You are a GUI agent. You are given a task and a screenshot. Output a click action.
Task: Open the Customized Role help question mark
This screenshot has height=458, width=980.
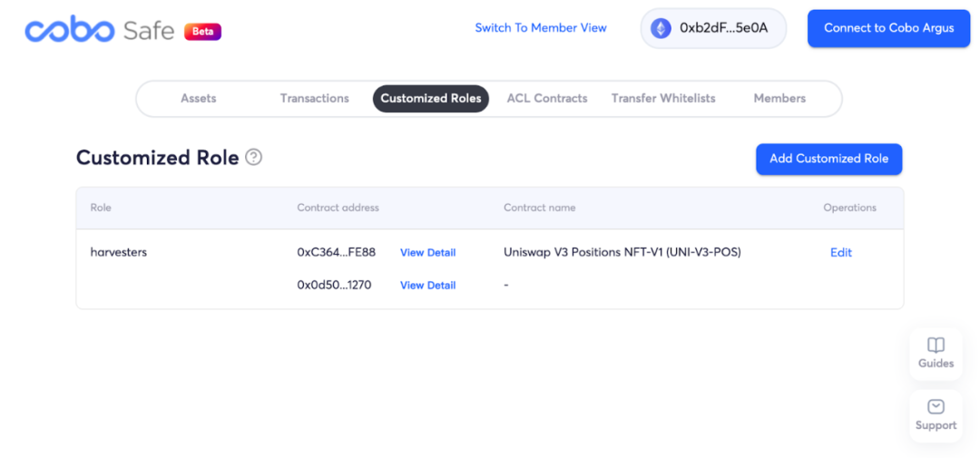click(254, 158)
